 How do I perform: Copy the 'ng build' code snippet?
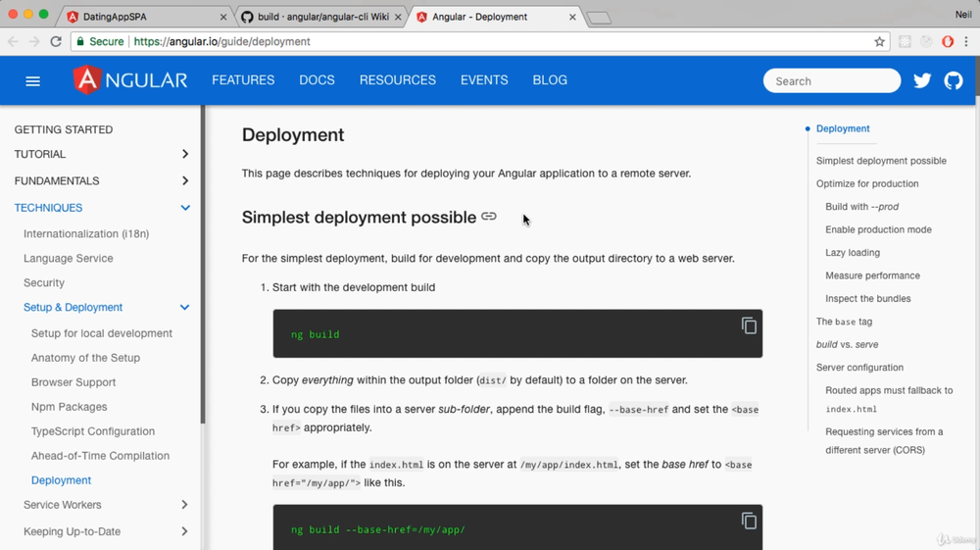tap(749, 325)
